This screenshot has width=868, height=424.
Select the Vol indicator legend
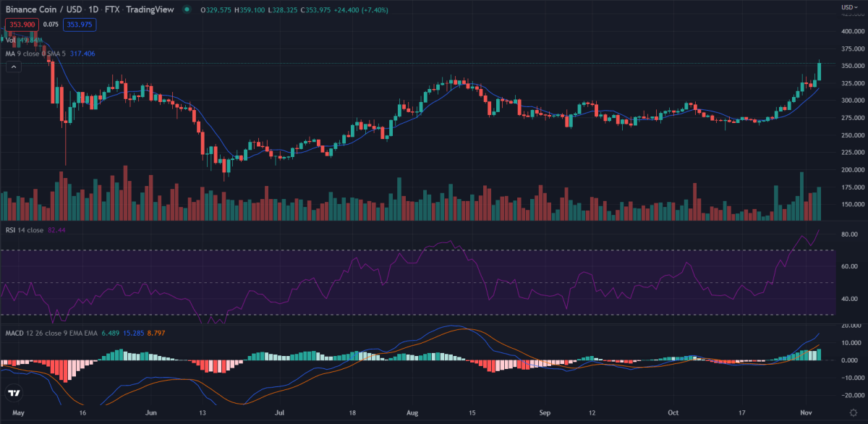pyautogui.click(x=11, y=41)
